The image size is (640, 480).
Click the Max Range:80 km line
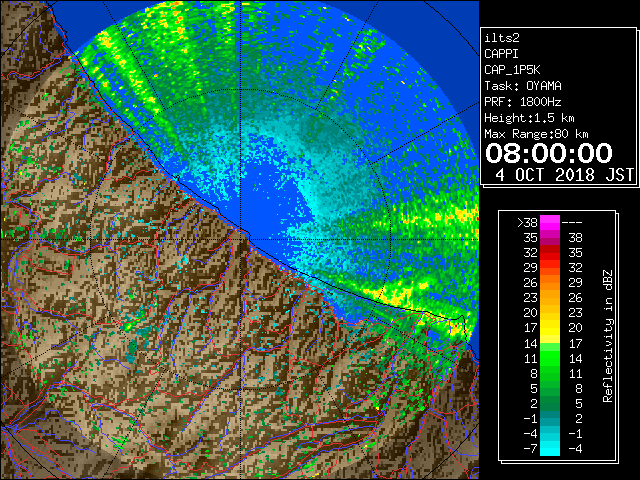536,134
